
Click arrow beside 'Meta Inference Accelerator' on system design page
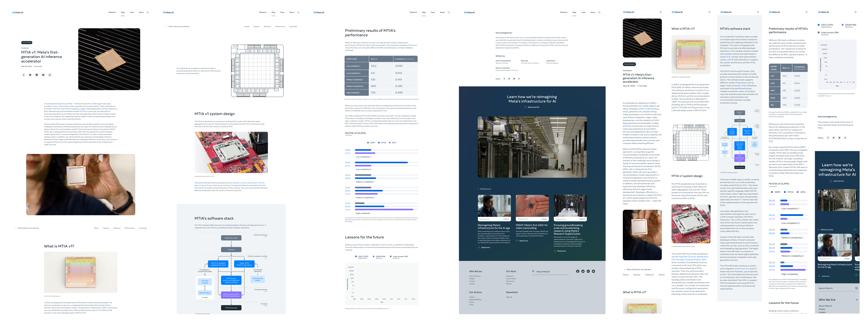click(x=166, y=26)
